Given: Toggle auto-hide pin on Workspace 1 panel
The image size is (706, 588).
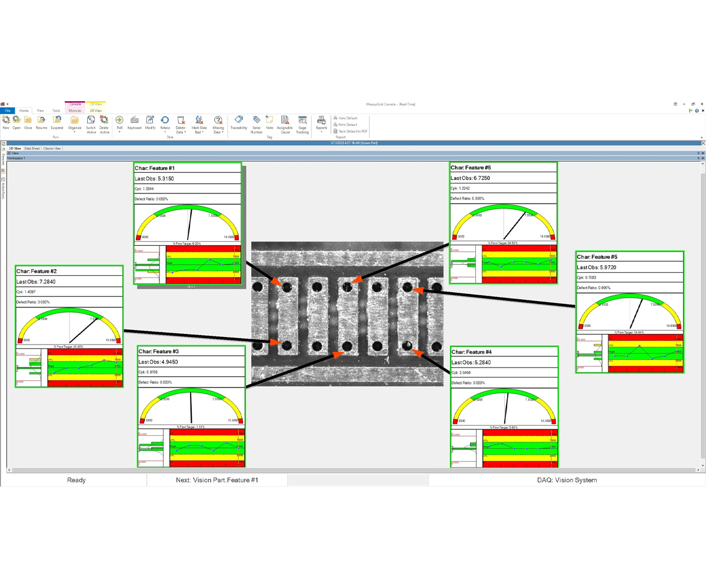Looking at the screenshot, I should tap(698, 158).
